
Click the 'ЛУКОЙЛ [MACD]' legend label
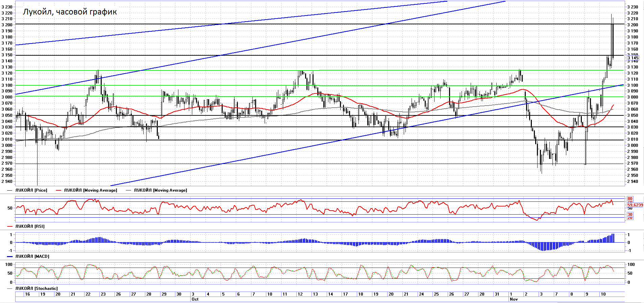coord(32,256)
